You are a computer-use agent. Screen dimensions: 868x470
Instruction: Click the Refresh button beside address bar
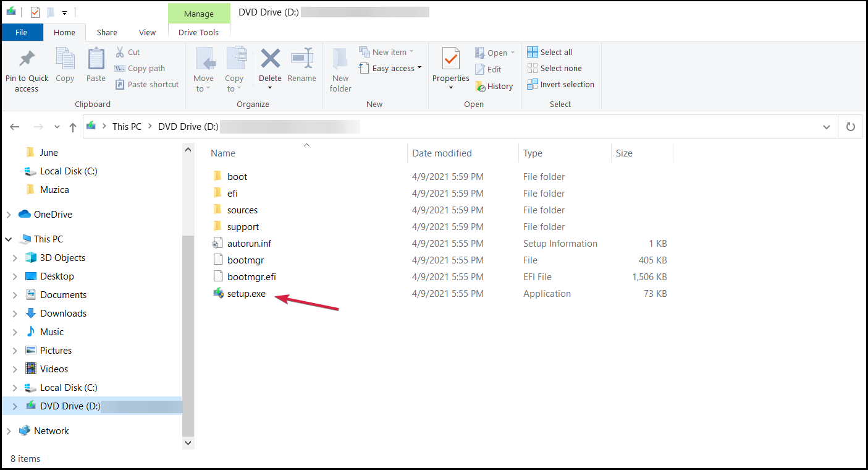pyautogui.click(x=851, y=127)
